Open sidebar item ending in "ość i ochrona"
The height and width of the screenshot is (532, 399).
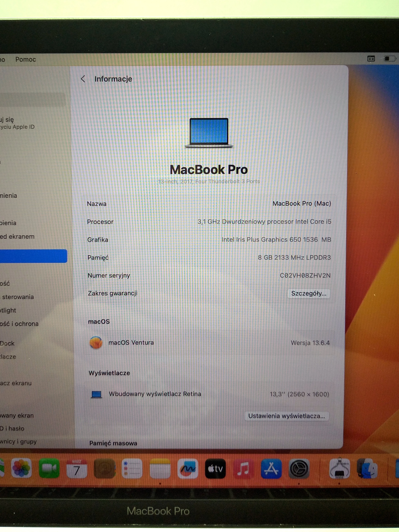pyautogui.click(x=19, y=324)
